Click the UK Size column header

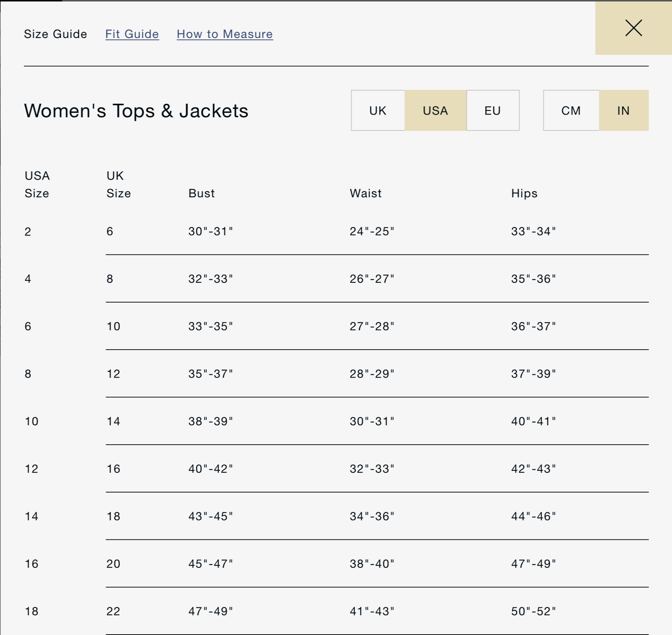tap(118, 184)
